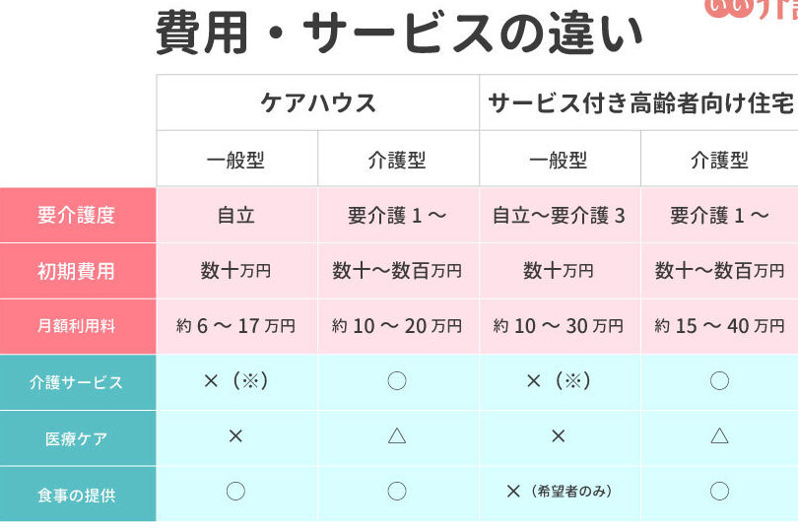Image resolution: width=798 pixels, height=532 pixels.
Task: Click the 初期費用 row label
Action: (x=78, y=271)
